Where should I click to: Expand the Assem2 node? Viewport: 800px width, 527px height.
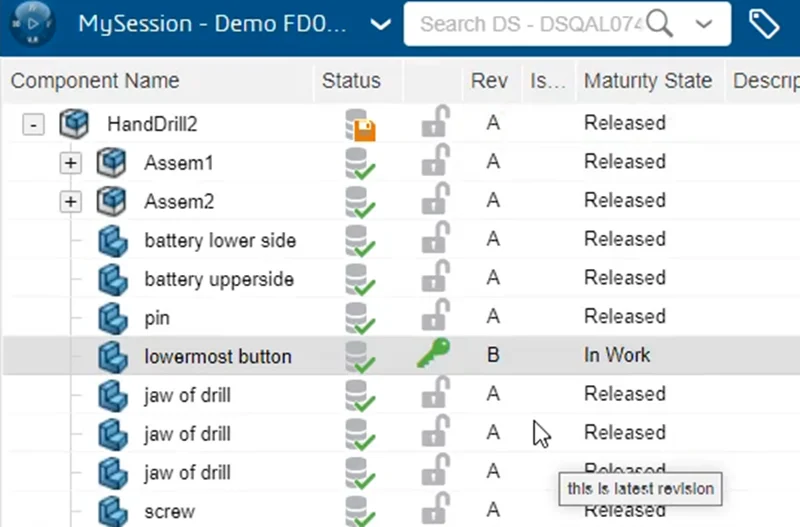pos(70,202)
